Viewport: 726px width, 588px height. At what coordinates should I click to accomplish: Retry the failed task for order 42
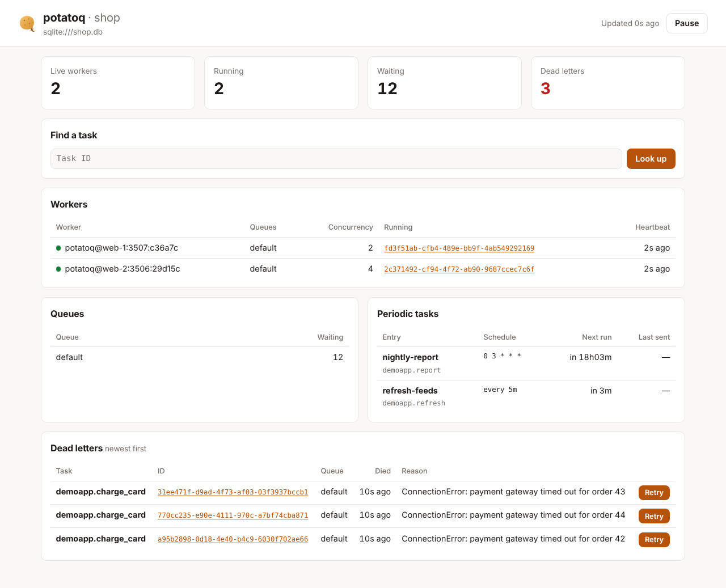pos(654,540)
